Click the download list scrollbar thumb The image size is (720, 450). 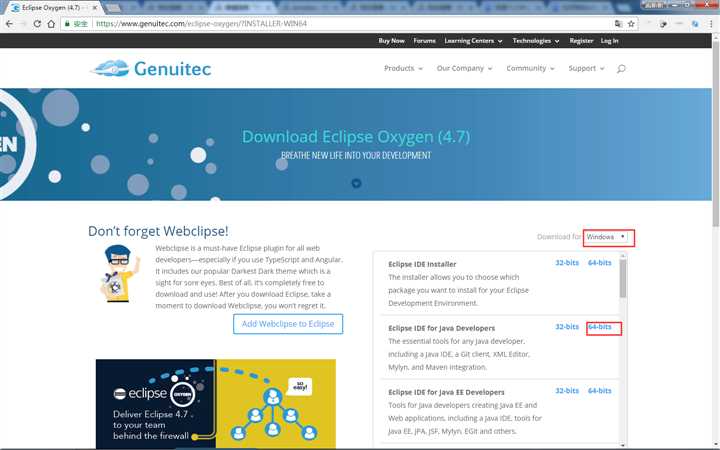(623, 278)
